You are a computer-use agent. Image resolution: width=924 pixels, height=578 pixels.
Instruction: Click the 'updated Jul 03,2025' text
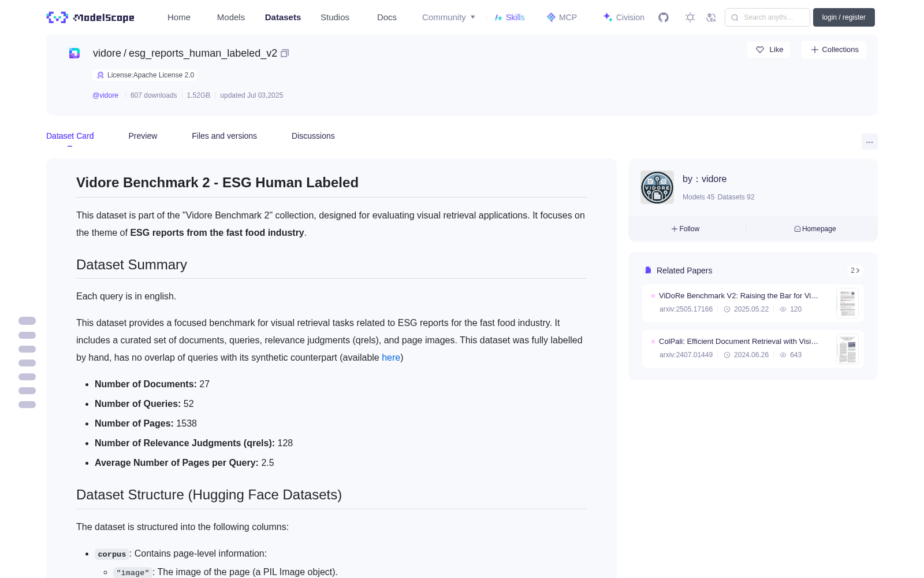(x=251, y=95)
